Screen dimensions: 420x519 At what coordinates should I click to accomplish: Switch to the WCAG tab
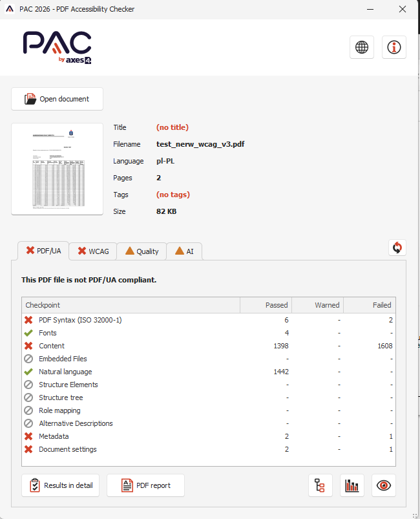pos(93,251)
